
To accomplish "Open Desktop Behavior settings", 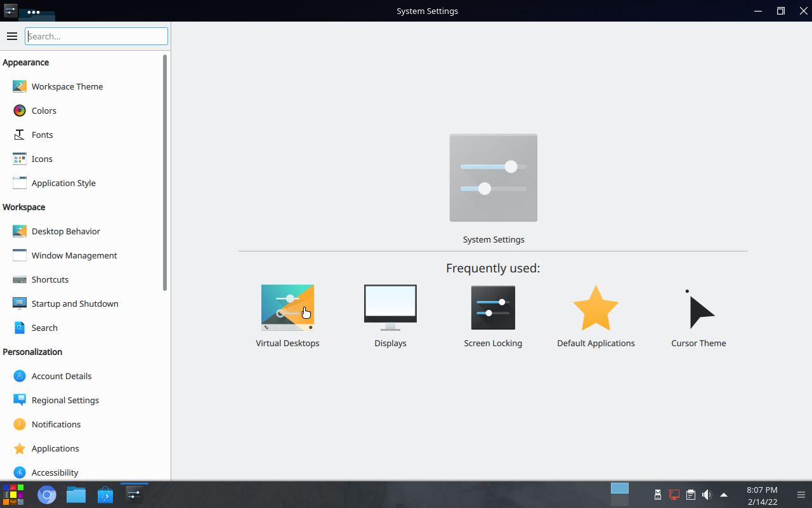I will pos(85,231).
